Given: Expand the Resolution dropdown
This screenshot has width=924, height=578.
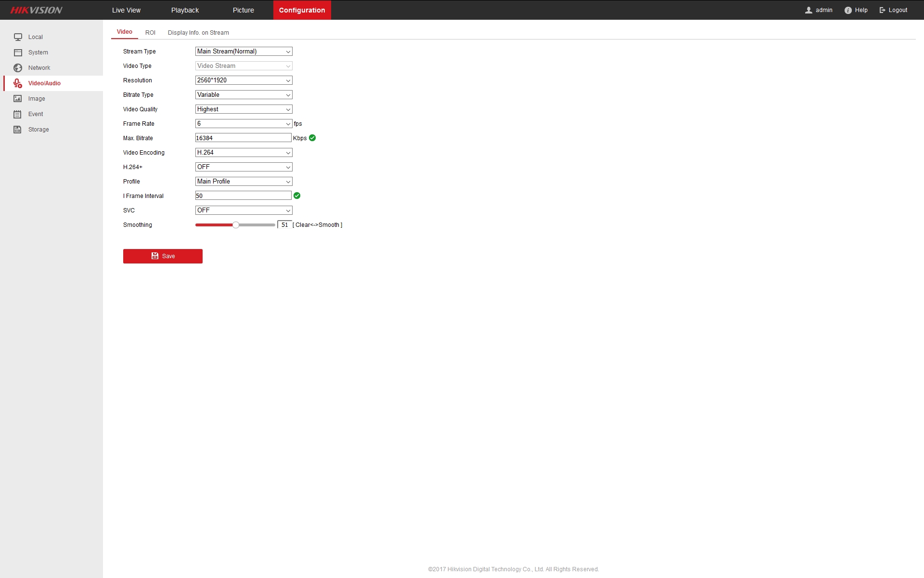Looking at the screenshot, I should (x=244, y=80).
